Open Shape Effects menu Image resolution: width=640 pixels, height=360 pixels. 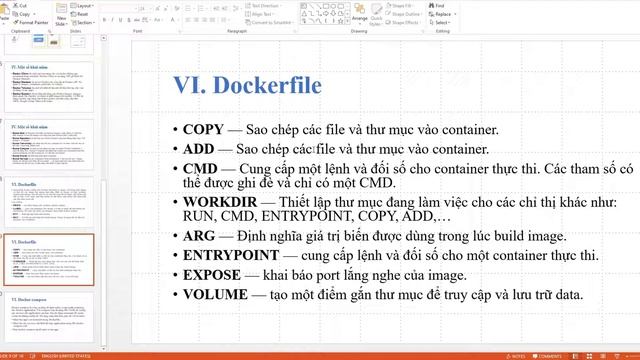click(403, 22)
